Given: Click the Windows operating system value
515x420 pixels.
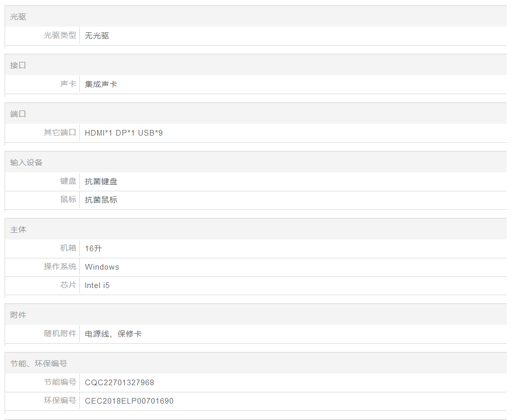Looking at the screenshot, I should click(x=102, y=267).
